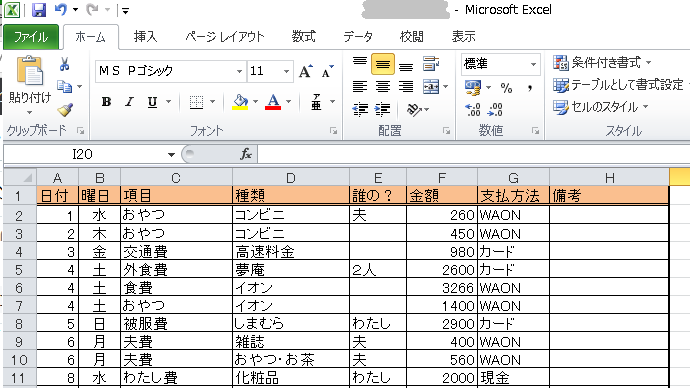Click the 貼り付け paste clipboard icon
Screen dimensions: 690x388
click(x=29, y=70)
